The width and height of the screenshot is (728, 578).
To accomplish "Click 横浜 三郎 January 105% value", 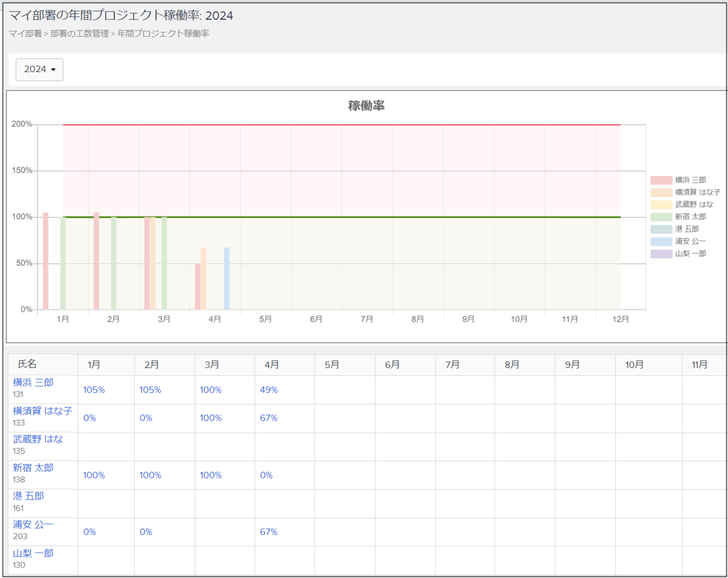I will coord(94,390).
